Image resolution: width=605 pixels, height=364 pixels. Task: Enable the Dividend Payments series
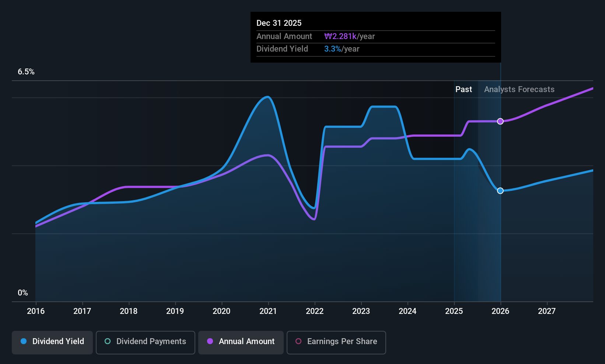pyautogui.click(x=146, y=343)
